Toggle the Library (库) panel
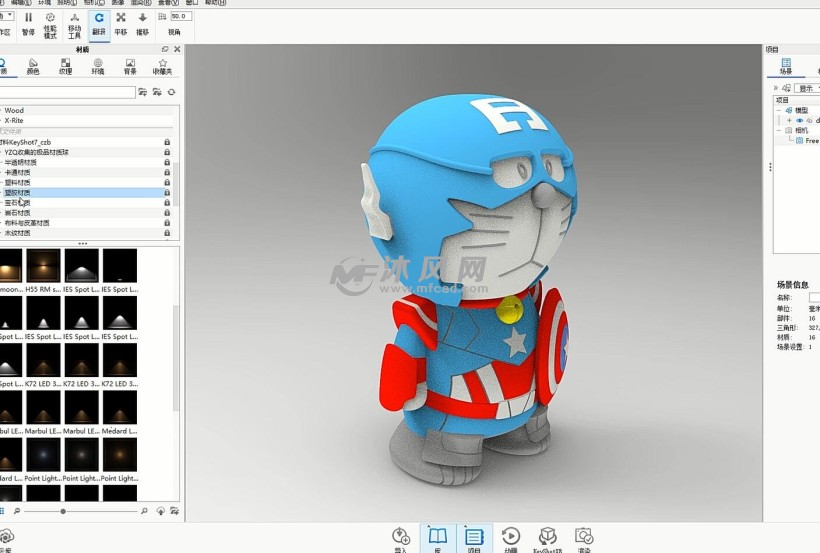The image size is (820, 553). coord(437,538)
